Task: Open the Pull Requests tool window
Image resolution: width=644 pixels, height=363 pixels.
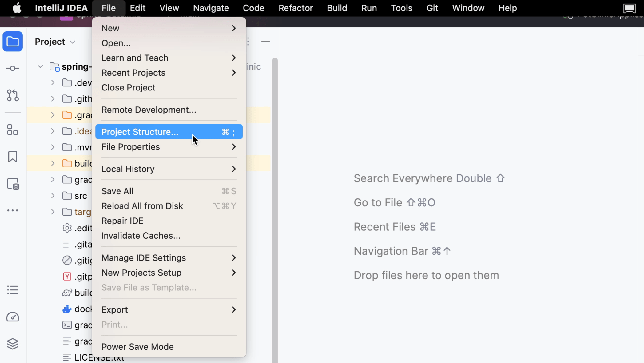Action: pyautogui.click(x=13, y=96)
